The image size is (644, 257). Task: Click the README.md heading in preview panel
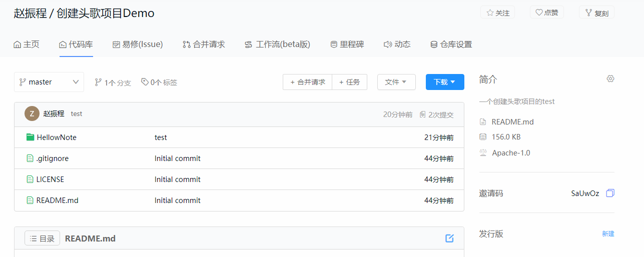[x=90, y=238]
